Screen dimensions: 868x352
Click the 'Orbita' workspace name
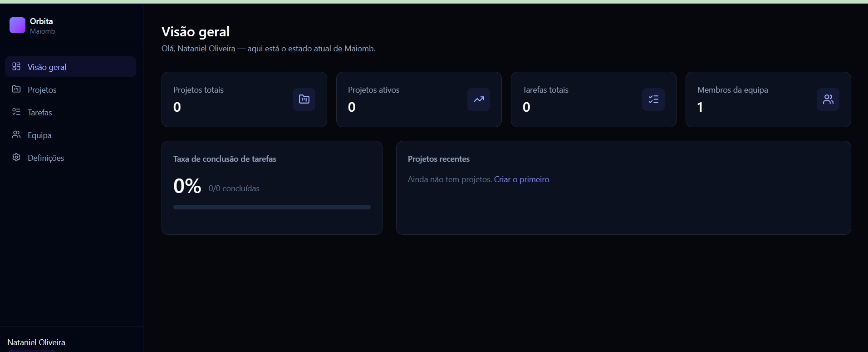(x=41, y=21)
